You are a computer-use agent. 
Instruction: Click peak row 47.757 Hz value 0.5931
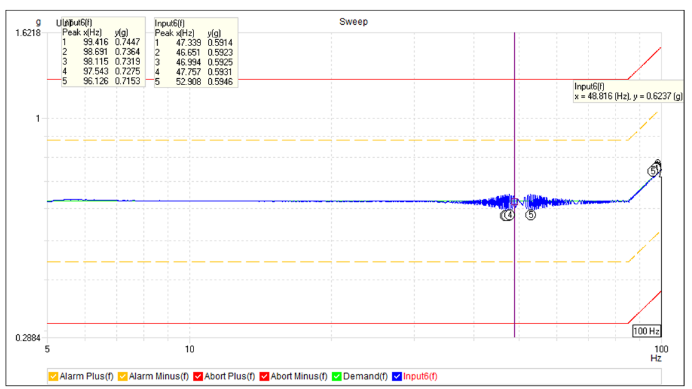[x=220, y=72]
